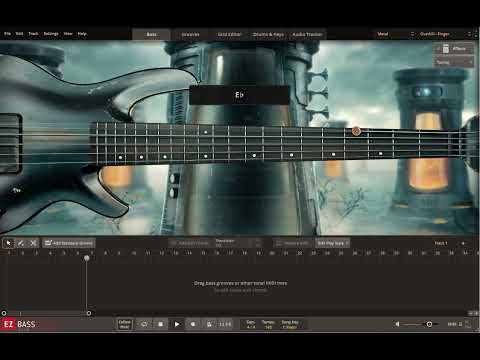This screenshot has height=360, width=480.
Task: Select the arrow pointer tool
Action: pos(8,243)
